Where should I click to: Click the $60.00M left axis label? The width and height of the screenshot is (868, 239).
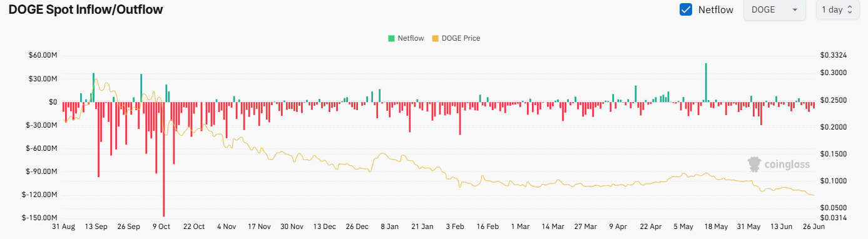coord(43,56)
